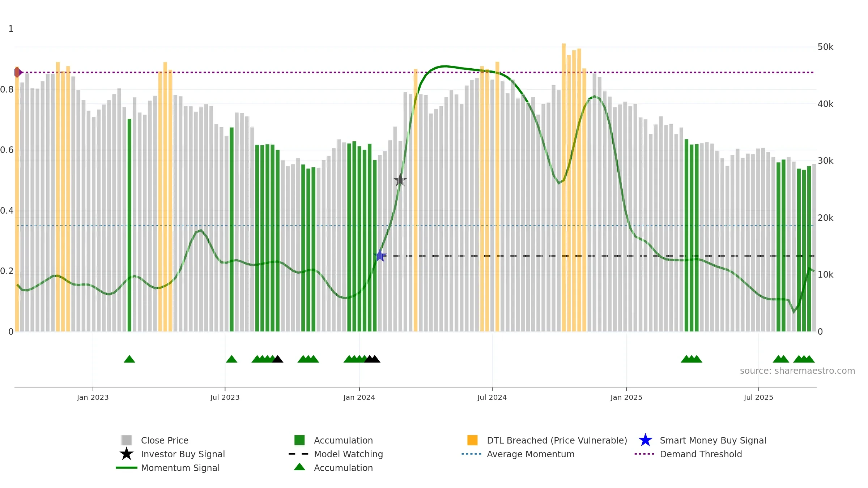Click the 30k right axis label
The height and width of the screenshot is (488, 868).
[825, 161]
